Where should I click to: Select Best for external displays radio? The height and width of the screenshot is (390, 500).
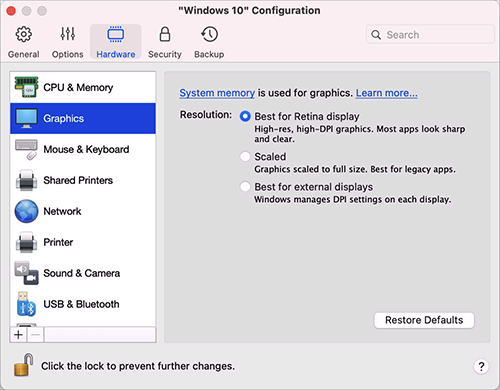click(245, 187)
